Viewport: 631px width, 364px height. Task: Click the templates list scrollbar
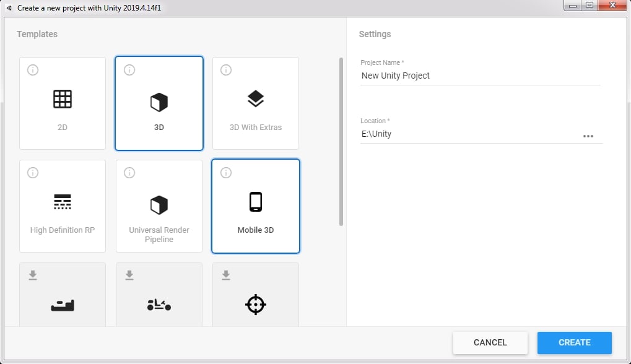click(341, 142)
